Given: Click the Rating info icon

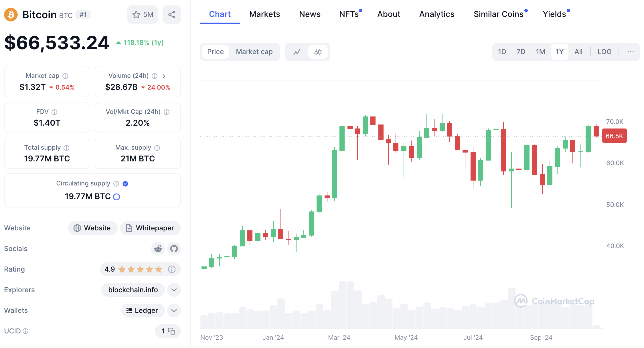Looking at the screenshot, I should (172, 269).
